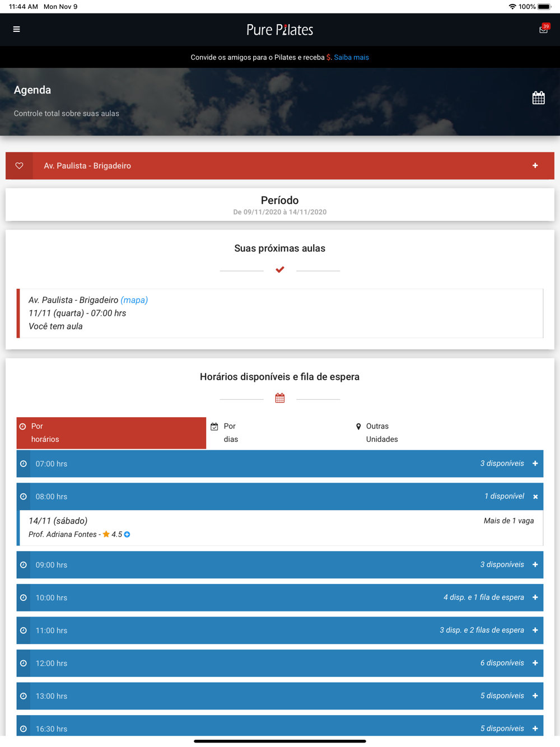Viewport: 560px width, 747px height.
Task: Click the 3 disp. e 2 filas de espera label
Action: tap(482, 631)
